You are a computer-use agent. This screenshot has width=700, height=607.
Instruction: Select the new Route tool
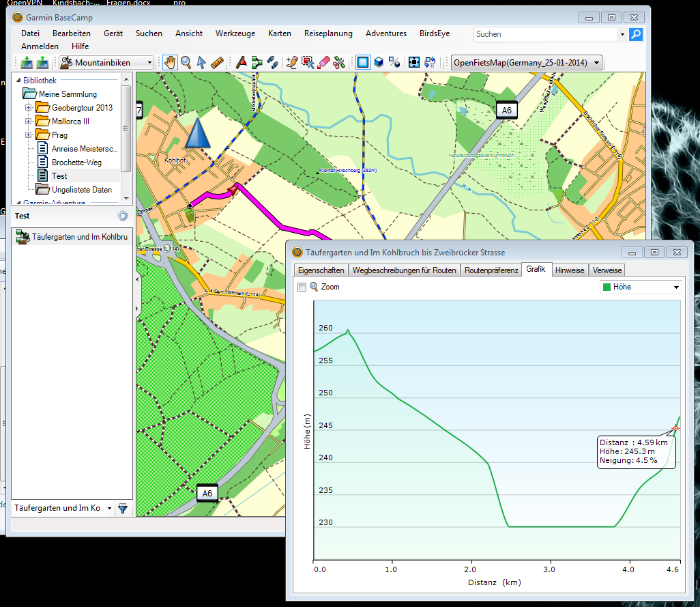click(257, 63)
